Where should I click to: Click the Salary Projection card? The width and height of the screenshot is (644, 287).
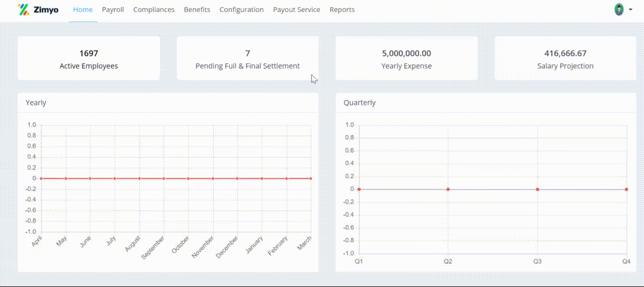[x=566, y=58]
